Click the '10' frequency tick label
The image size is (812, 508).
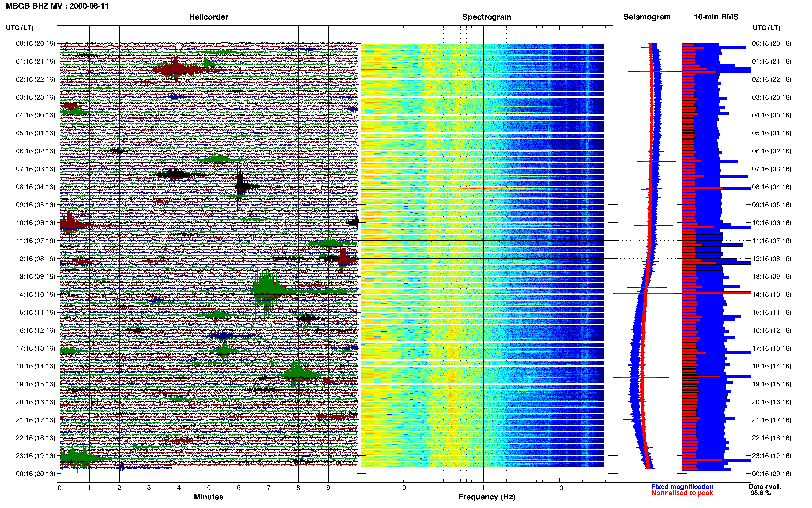559,487
